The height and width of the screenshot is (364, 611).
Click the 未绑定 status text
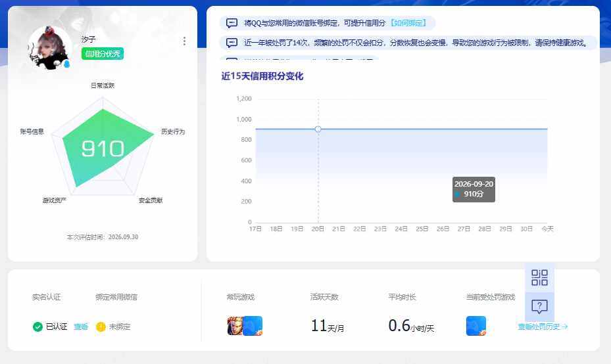(x=120, y=327)
